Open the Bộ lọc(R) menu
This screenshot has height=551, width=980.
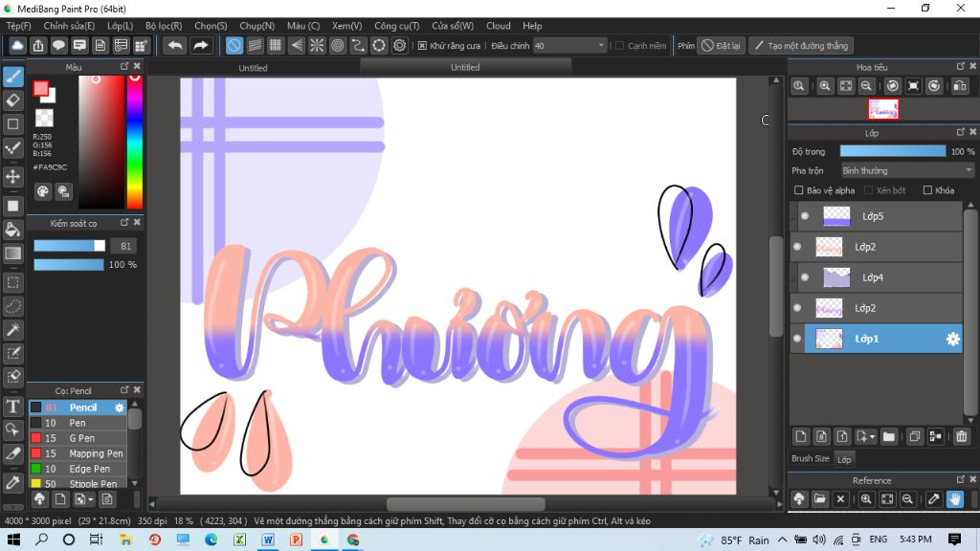click(164, 26)
